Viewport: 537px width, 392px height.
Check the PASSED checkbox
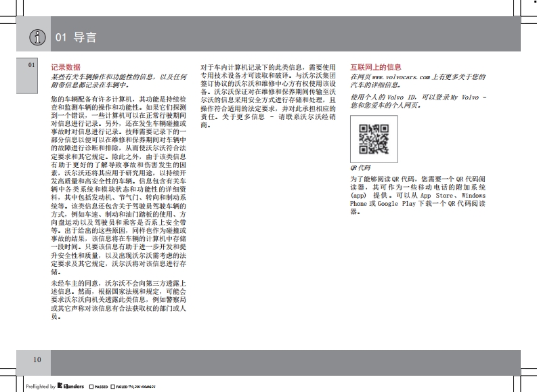90,387
